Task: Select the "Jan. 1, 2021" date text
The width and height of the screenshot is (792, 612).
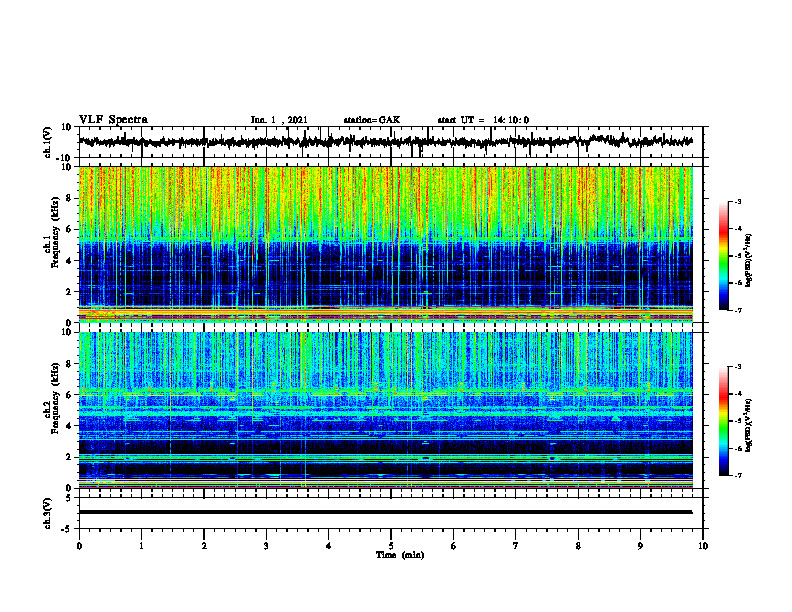Action: coord(279,120)
